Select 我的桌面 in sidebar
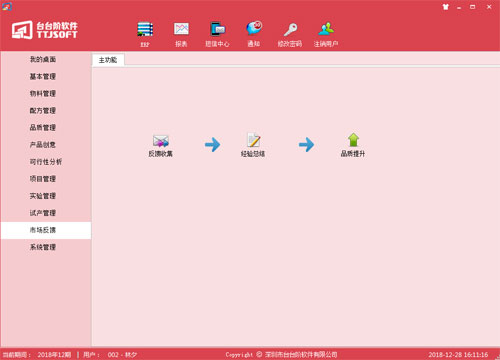This screenshot has height=360, width=500. pyautogui.click(x=46, y=59)
